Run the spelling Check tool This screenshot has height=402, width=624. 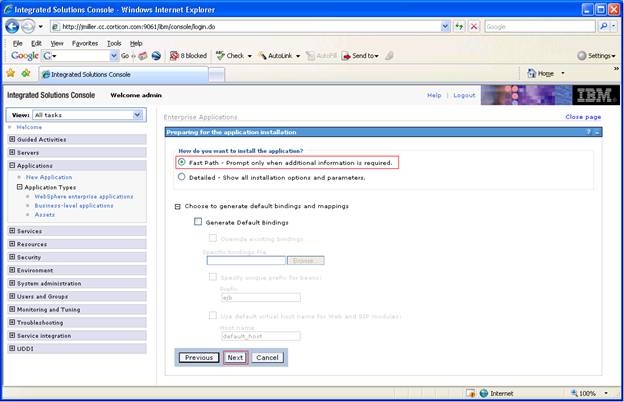click(x=234, y=56)
